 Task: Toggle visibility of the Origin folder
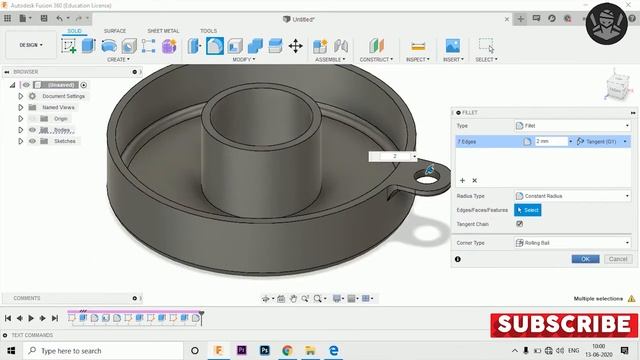click(32, 119)
